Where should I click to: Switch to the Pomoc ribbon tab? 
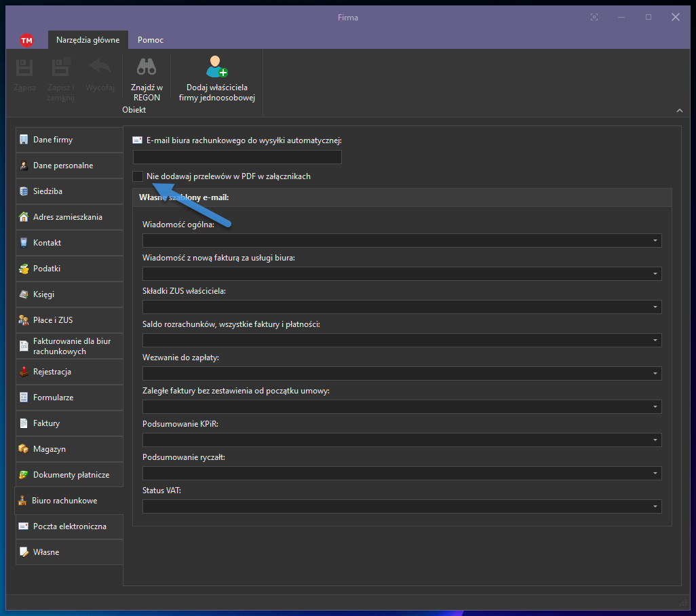coord(151,40)
